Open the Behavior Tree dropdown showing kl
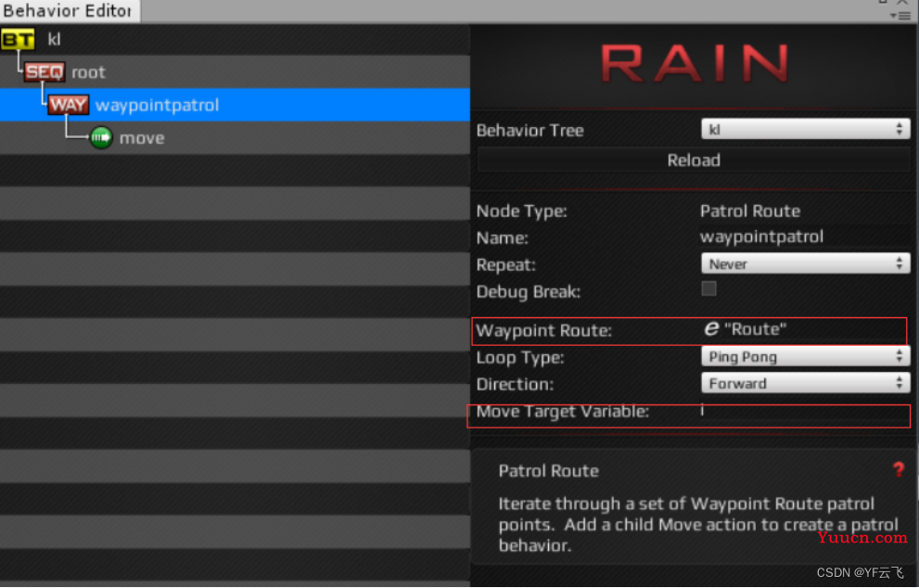Viewport: 919px width, 588px height. [x=805, y=129]
